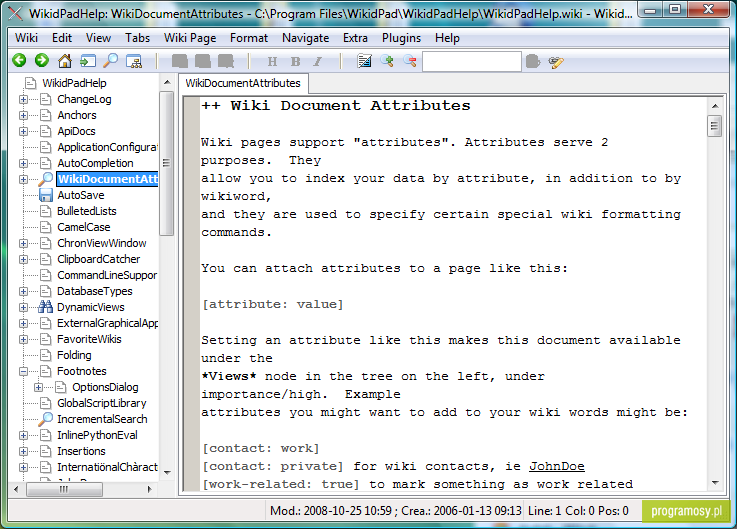Image resolution: width=737 pixels, height=529 pixels.
Task: Click the editor scrollbar up arrow
Action: point(715,106)
